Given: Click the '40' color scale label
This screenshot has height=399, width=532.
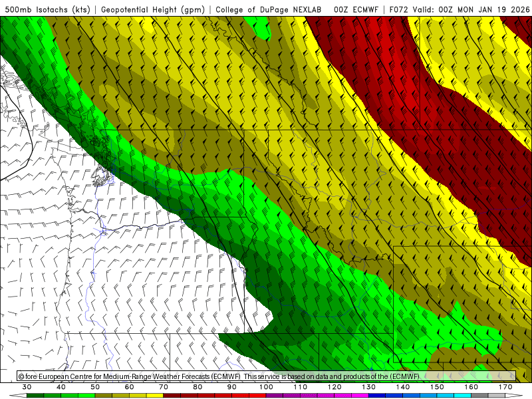Looking at the screenshot, I should [61, 387].
